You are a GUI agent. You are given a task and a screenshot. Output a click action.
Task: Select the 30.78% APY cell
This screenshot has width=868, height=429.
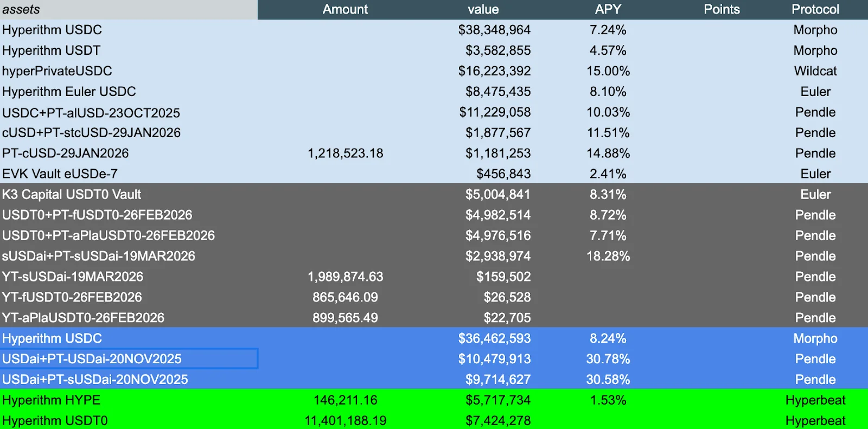pos(608,359)
